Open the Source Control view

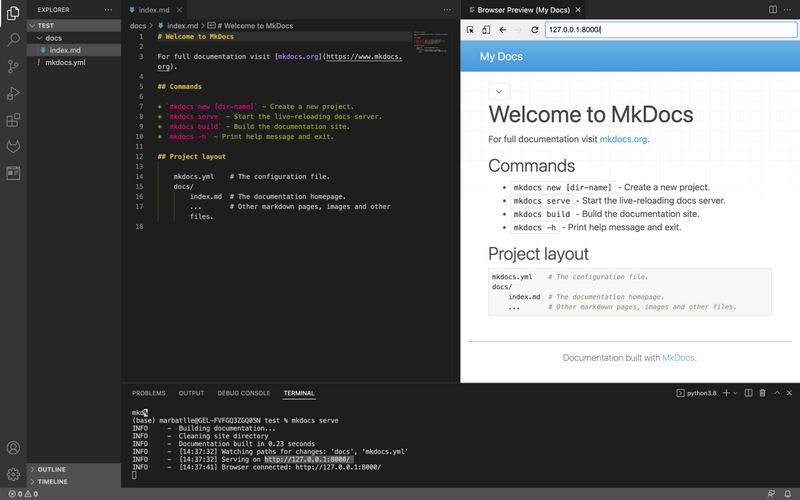point(13,66)
